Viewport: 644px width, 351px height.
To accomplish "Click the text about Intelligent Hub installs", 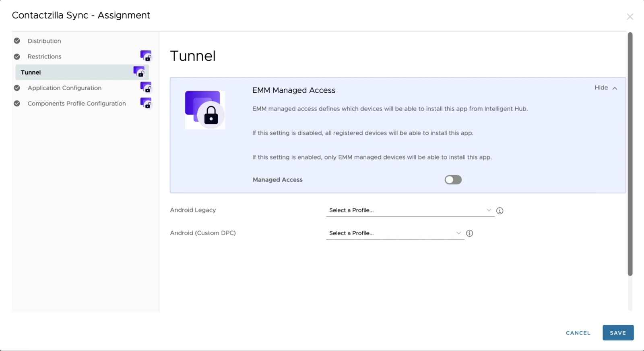I will coord(390,109).
